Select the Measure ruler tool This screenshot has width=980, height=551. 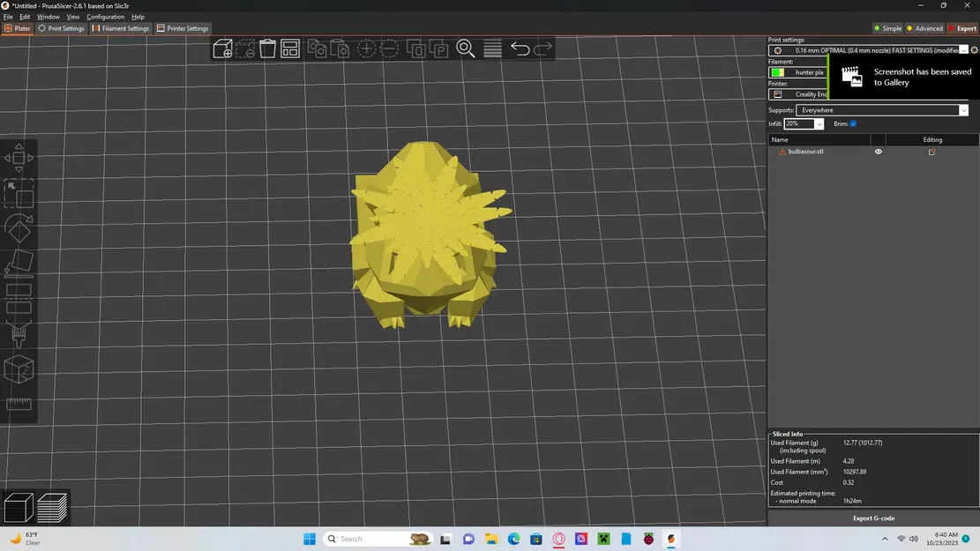coord(19,405)
